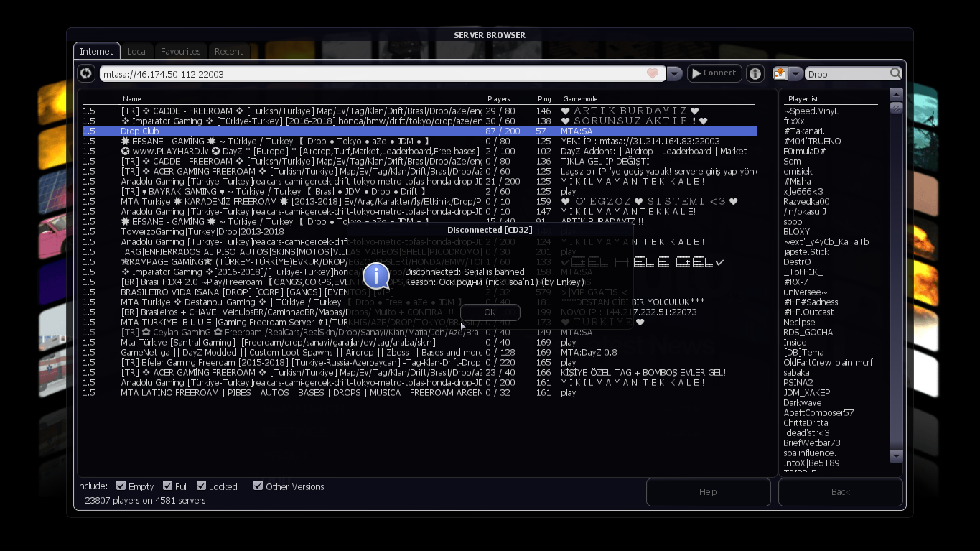
Task: Click OK in the Disconnected dialog
Action: click(490, 312)
